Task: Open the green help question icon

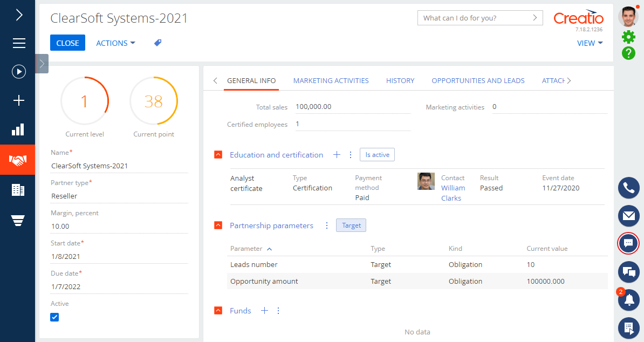Action: tap(628, 53)
